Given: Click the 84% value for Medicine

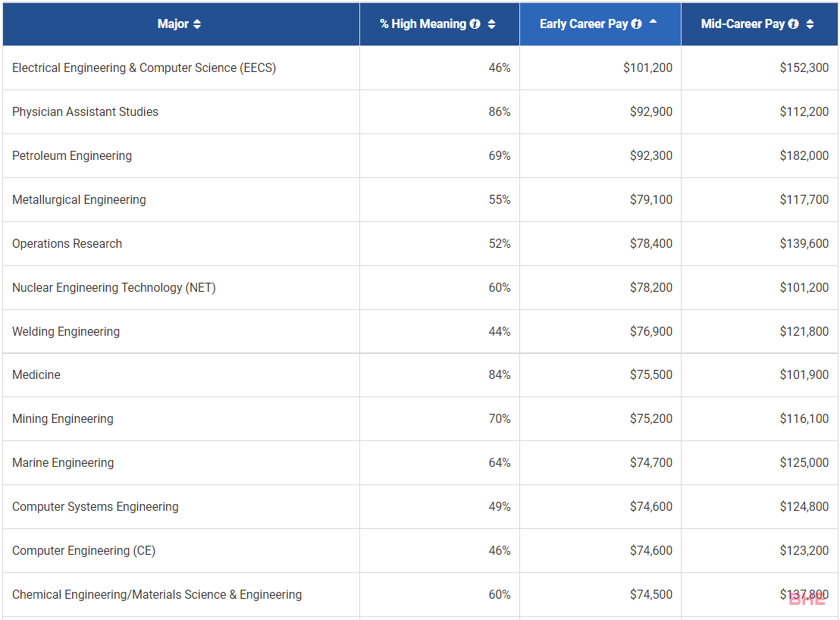Looking at the screenshot, I should [500, 374].
